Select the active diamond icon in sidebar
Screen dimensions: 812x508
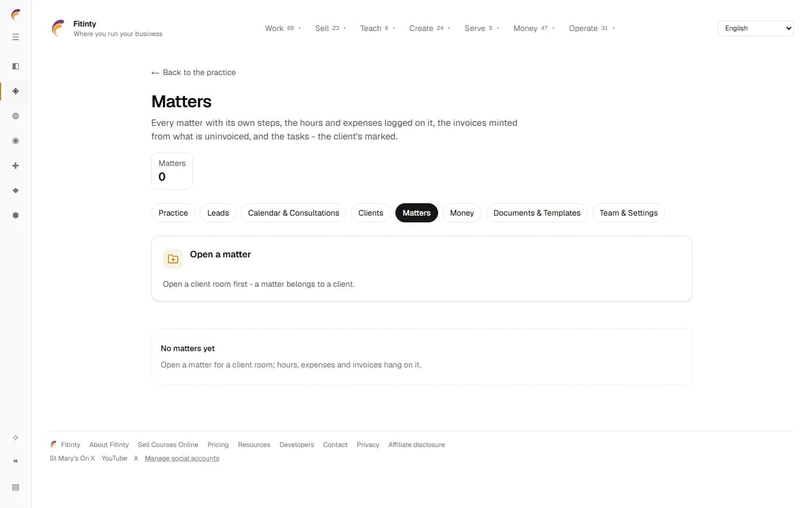[x=16, y=91]
